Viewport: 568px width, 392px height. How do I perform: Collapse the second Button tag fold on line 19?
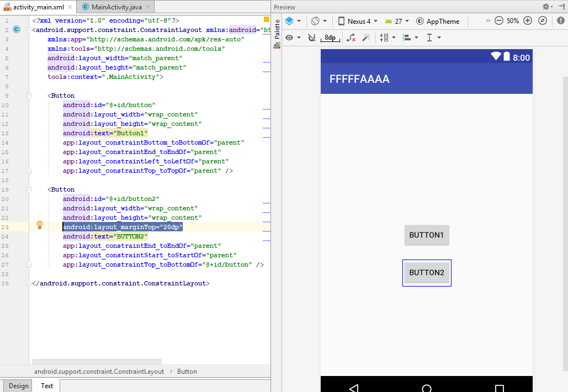[29, 189]
